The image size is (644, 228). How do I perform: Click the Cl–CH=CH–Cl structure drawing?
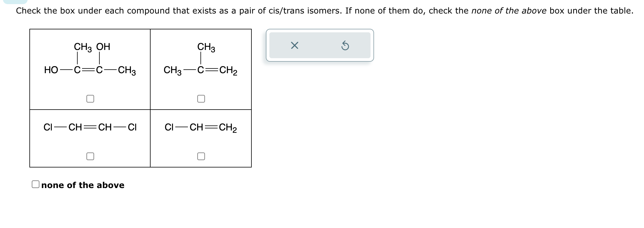pyautogui.click(x=90, y=127)
